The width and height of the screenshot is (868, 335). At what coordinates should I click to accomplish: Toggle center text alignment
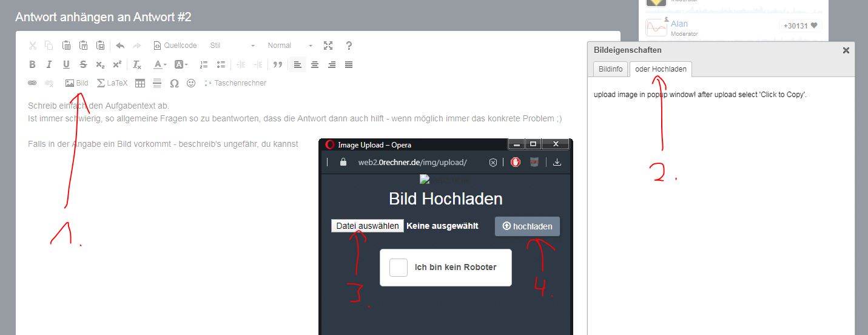tap(315, 64)
